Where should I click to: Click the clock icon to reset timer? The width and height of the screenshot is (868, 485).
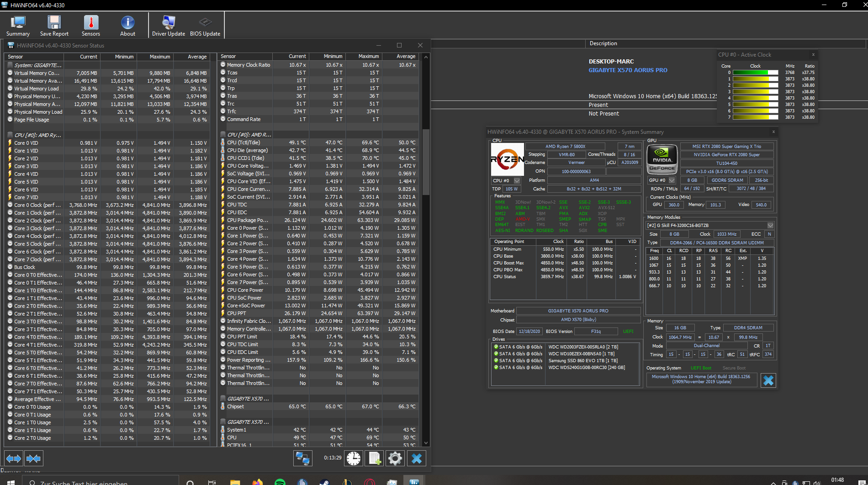tap(354, 458)
